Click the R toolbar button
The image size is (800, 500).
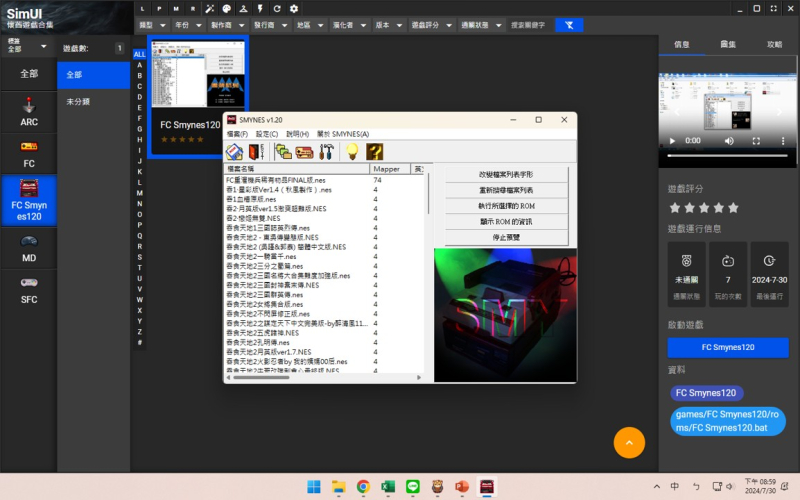click(x=193, y=9)
